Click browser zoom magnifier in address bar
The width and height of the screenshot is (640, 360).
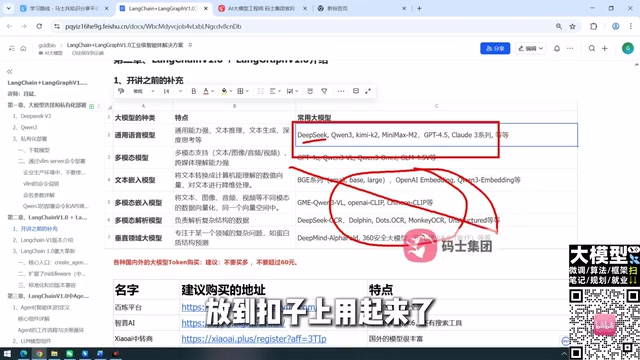pos(558,26)
